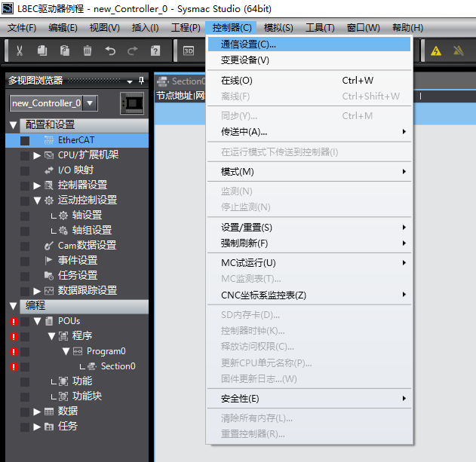The height and width of the screenshot is (462, 476).
Task: Select EtherCAT in the tree
Action: coord(77,140)
